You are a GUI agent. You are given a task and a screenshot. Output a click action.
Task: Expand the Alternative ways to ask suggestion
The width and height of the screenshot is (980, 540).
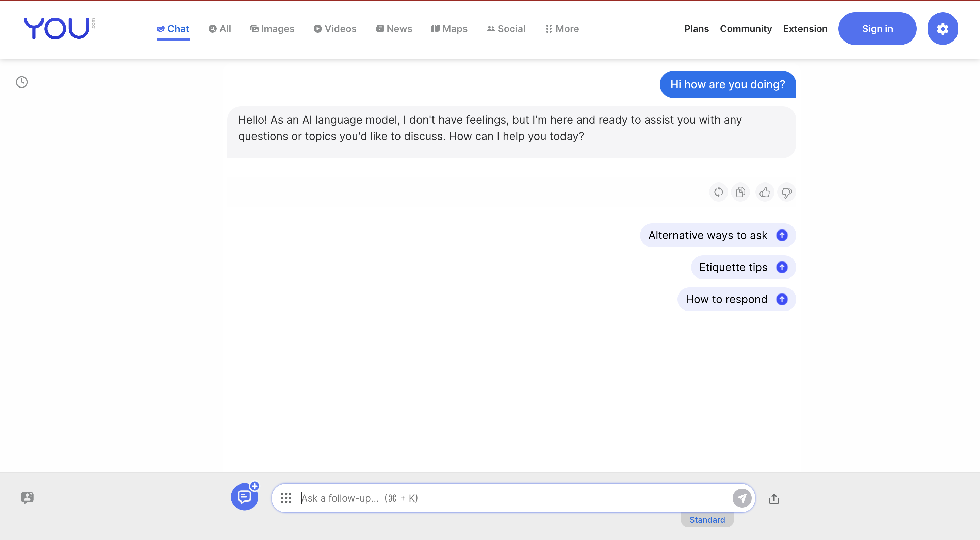782,235
